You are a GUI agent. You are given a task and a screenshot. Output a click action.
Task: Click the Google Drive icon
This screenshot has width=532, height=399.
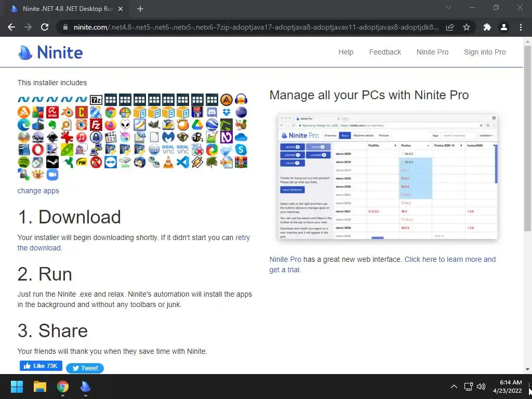[197, 125]
